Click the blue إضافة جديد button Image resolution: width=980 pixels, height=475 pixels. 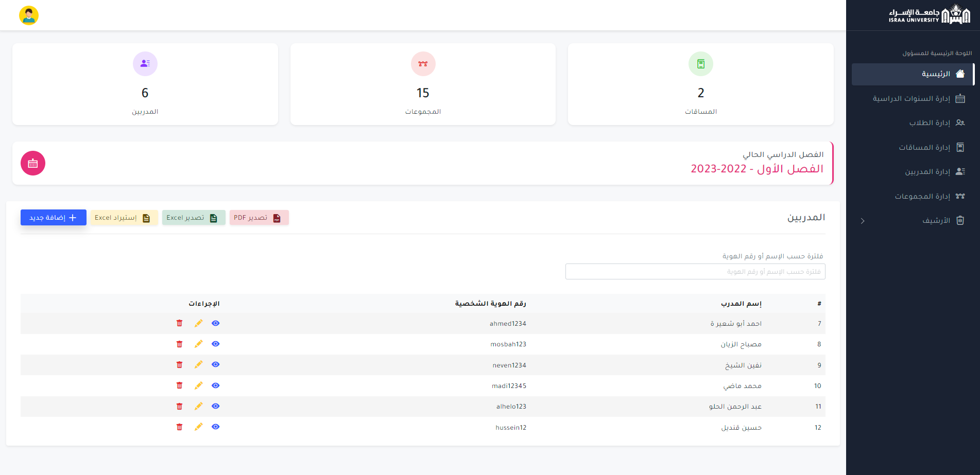click(x=54, y=218)
